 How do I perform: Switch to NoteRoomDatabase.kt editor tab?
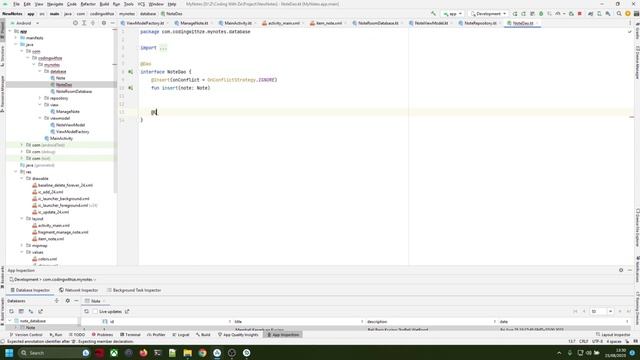(377, 23)
